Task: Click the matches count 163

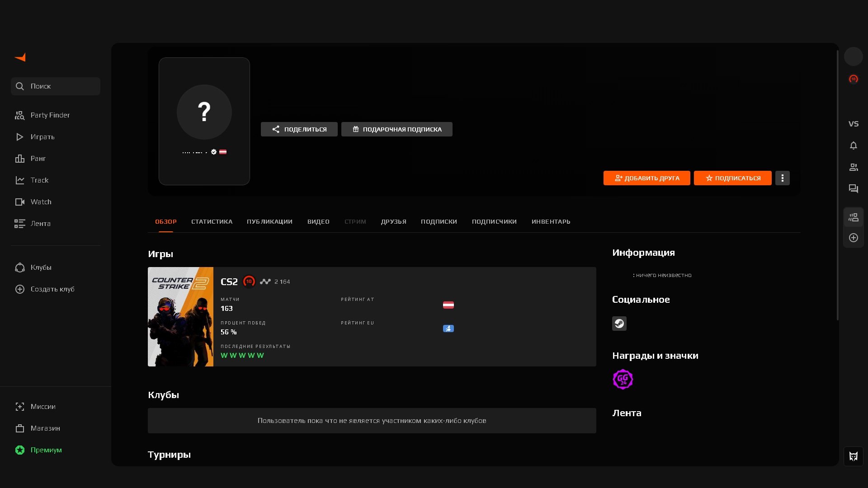Action: [x=226, y=309]
